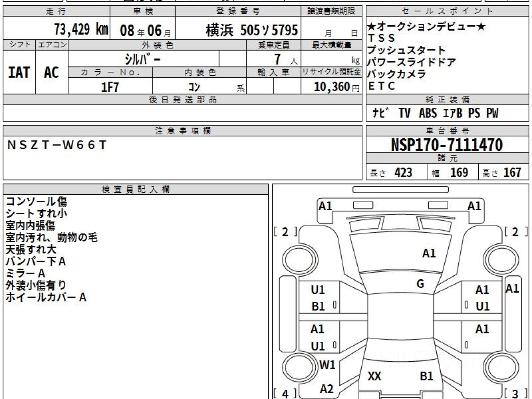Click ★オークションデビュー★ sales point
532x399 pixels.
pyautogui.click(x=426, y=27)
